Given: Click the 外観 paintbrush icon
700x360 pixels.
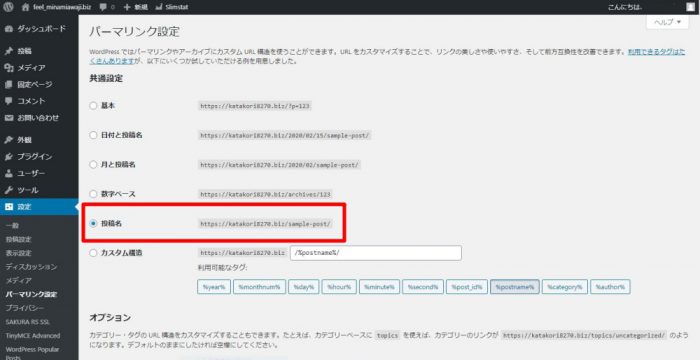Looking at the screenshot, I should tap(8, 140).
